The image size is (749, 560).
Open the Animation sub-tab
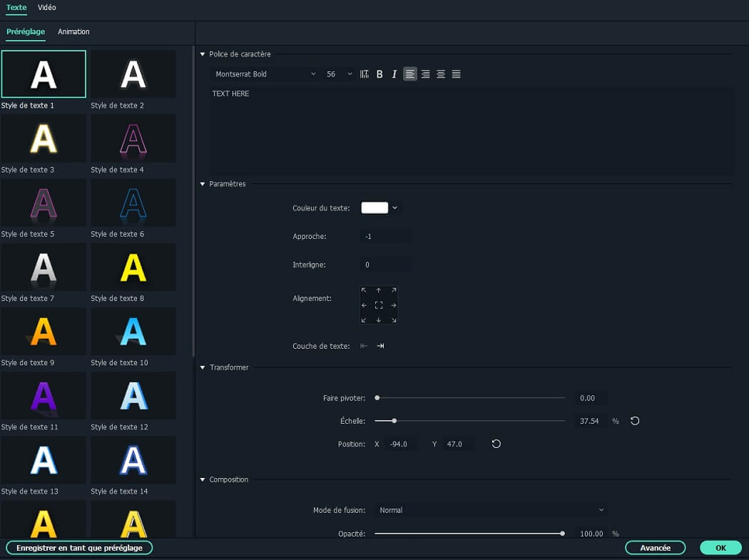(x=73, y=31)
